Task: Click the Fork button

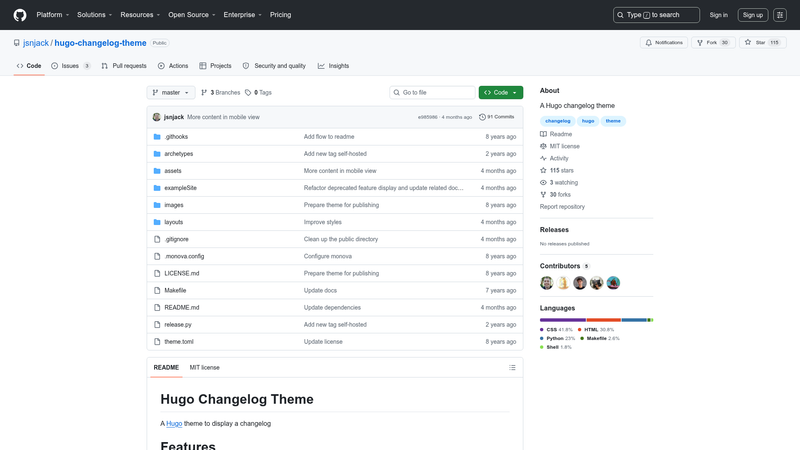Action: tap(713, 43)
